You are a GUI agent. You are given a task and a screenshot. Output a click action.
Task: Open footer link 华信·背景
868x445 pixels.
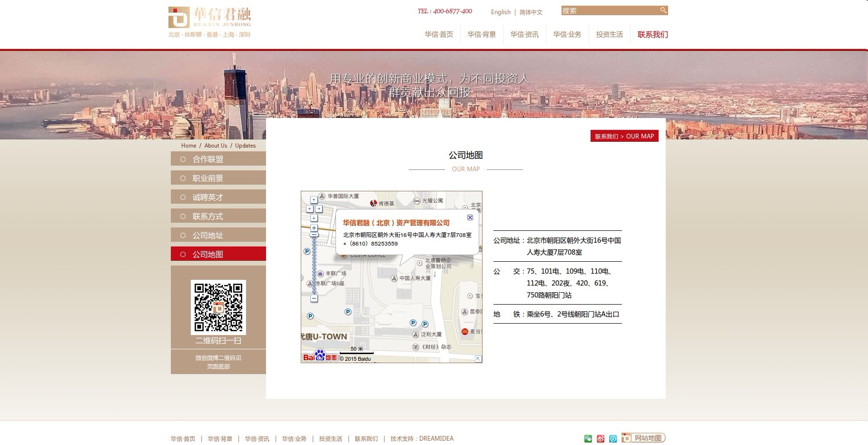(220, 439)
